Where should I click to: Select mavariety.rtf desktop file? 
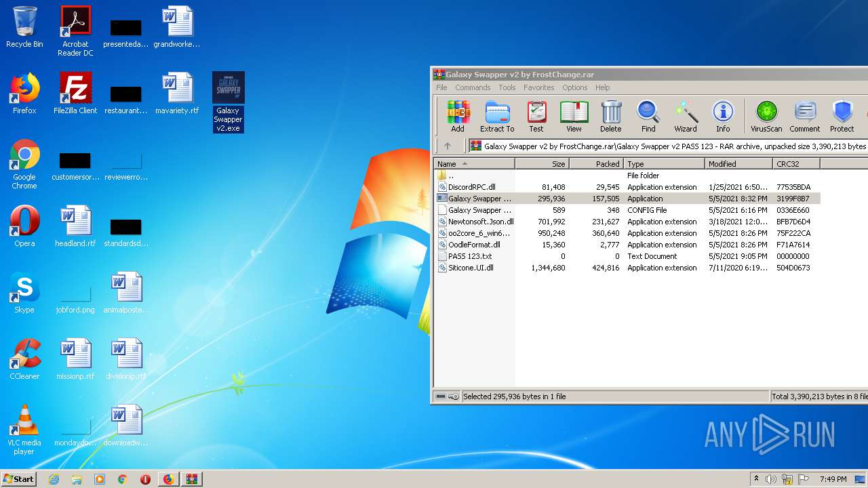pos(177,94)
